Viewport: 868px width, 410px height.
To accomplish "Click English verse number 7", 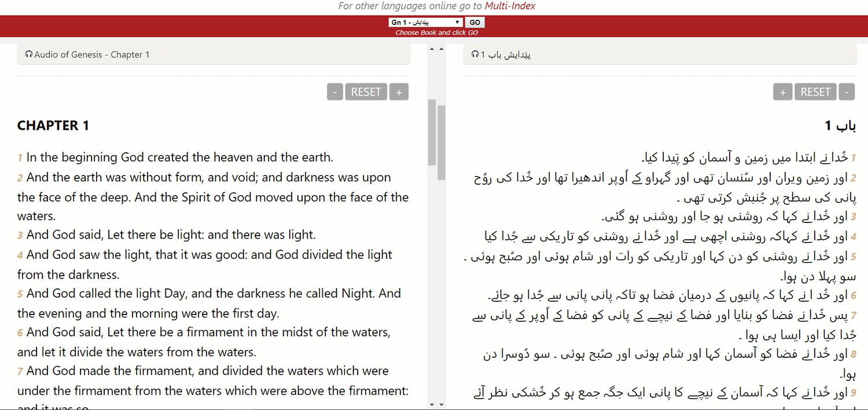I will click(x=20, y=372).
